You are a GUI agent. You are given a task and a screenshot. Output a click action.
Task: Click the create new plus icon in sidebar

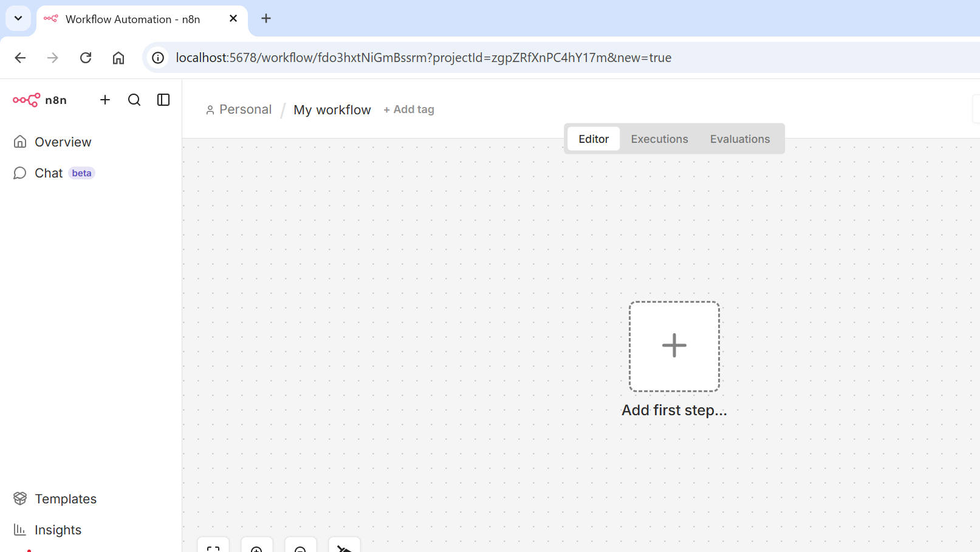coord(105,100)
